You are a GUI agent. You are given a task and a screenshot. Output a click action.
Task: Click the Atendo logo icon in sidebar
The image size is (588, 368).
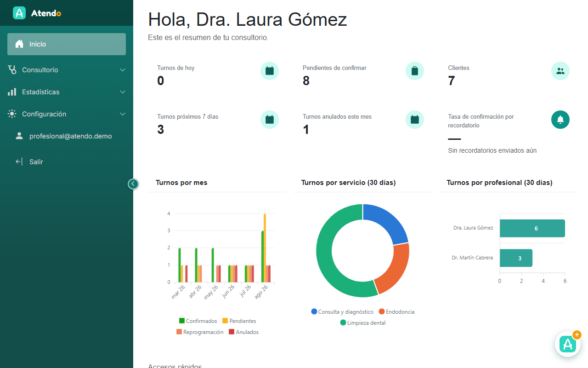pyautogui.click(x=19, y=13)
